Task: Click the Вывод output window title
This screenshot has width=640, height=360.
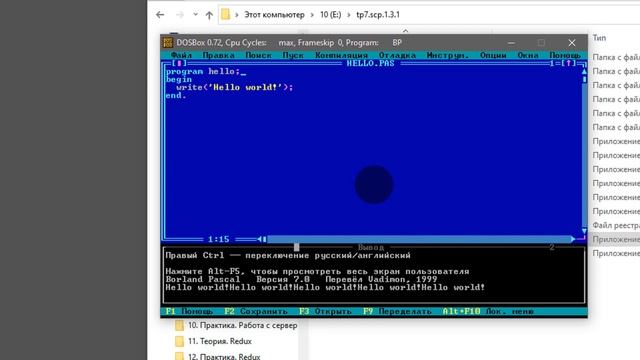Action: pyautogui.click(x=371, y=247)
